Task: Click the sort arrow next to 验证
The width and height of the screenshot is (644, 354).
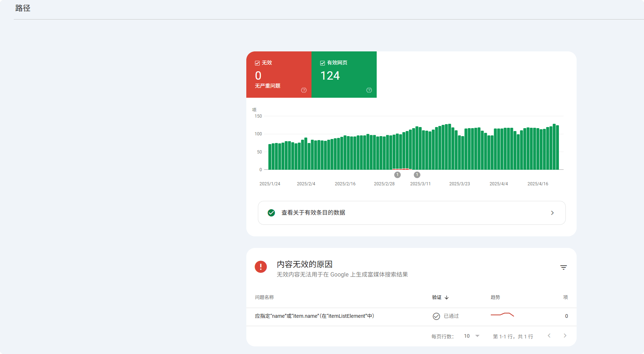Action: tap(447, 298)
